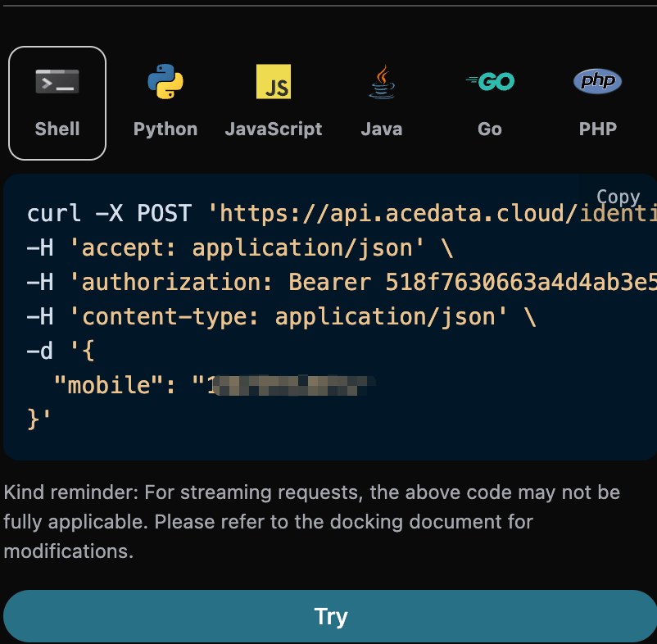The image size is (657, 644).
Task: Click the blurred mobile number value
Action: tap(287, 384)
